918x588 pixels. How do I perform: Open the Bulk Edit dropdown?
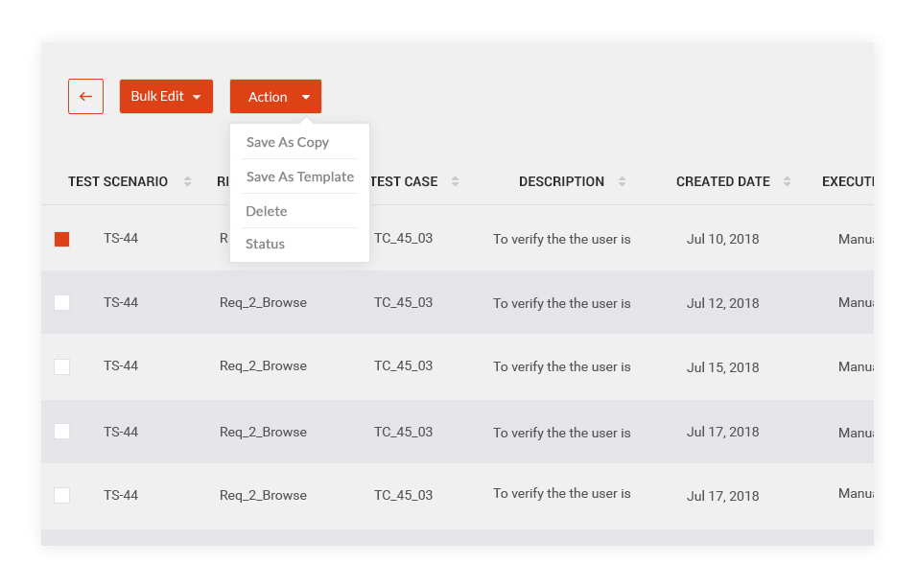[x=165, y=96]
